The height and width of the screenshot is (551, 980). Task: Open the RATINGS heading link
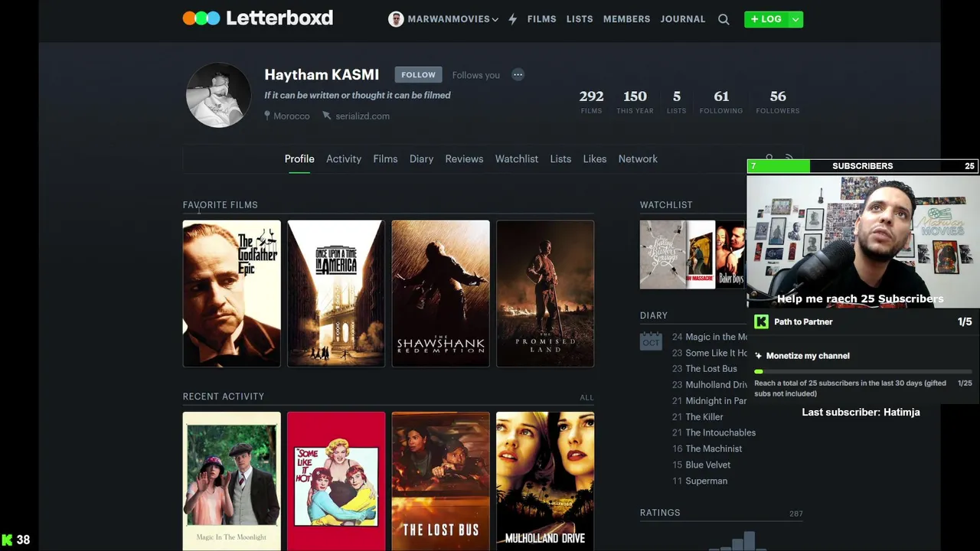(x=660, y=513)
